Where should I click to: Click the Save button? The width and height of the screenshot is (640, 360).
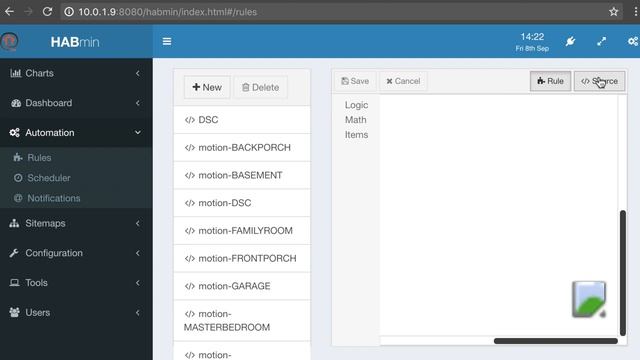(x=355, y=81)
